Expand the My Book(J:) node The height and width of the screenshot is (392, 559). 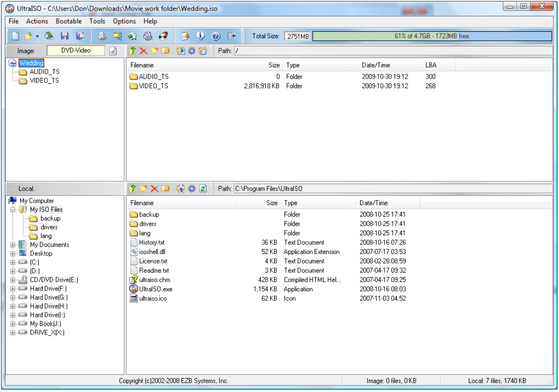[x=13, y=324]
